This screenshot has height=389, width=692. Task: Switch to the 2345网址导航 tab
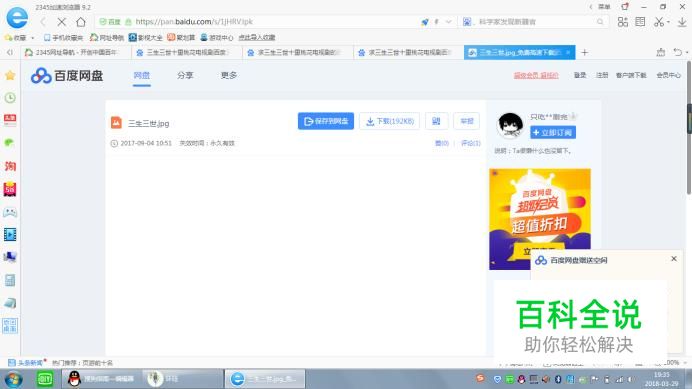[76, 53]
